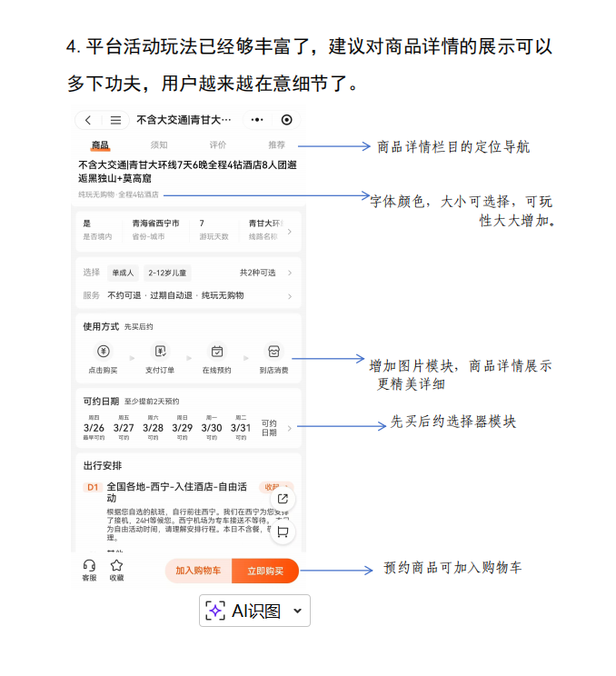This screenshot has width=616, height=676.
Task: Click the 立即购买 button
Action: click(x=265, y=571)
